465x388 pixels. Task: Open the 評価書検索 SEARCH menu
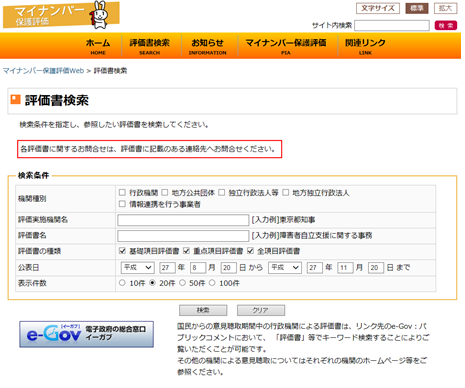150,46
